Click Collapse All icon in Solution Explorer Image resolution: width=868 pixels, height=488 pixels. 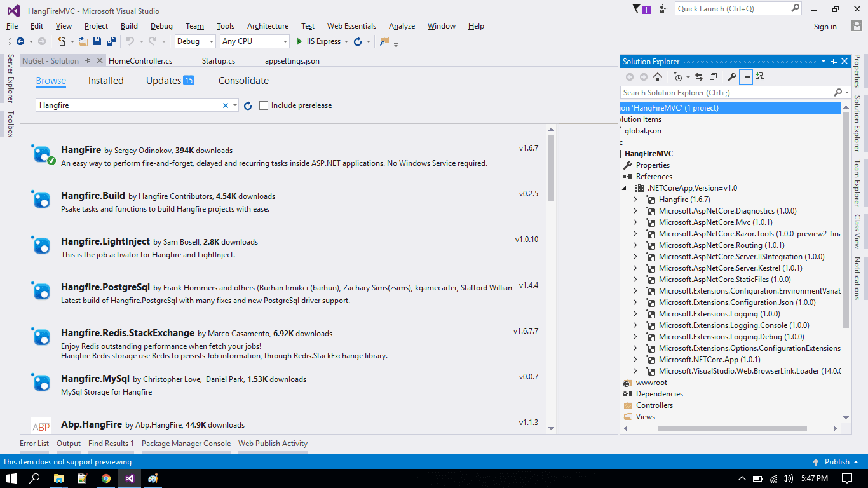tap(713, 77)
